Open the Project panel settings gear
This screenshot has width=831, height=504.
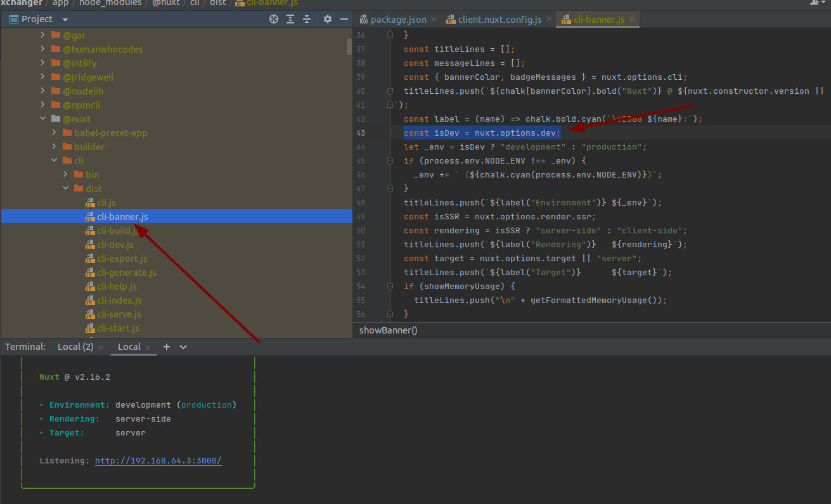click(327, 19)
